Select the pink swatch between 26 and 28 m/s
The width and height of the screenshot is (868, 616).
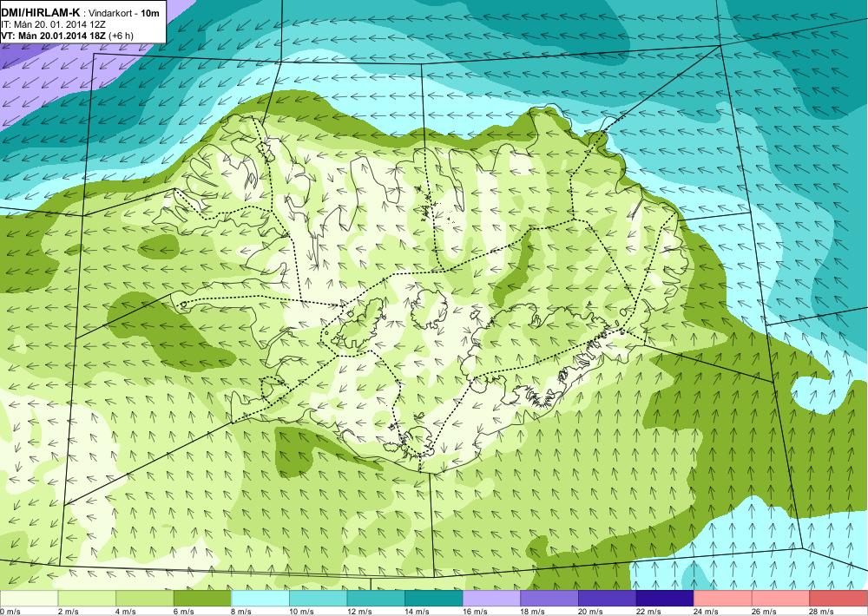click(780, 599)
